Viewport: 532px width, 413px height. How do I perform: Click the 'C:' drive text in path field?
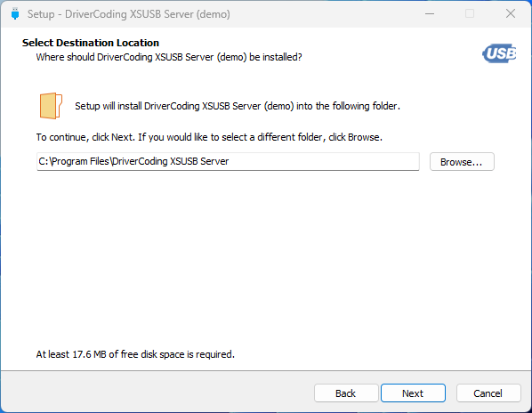point(44,161)
